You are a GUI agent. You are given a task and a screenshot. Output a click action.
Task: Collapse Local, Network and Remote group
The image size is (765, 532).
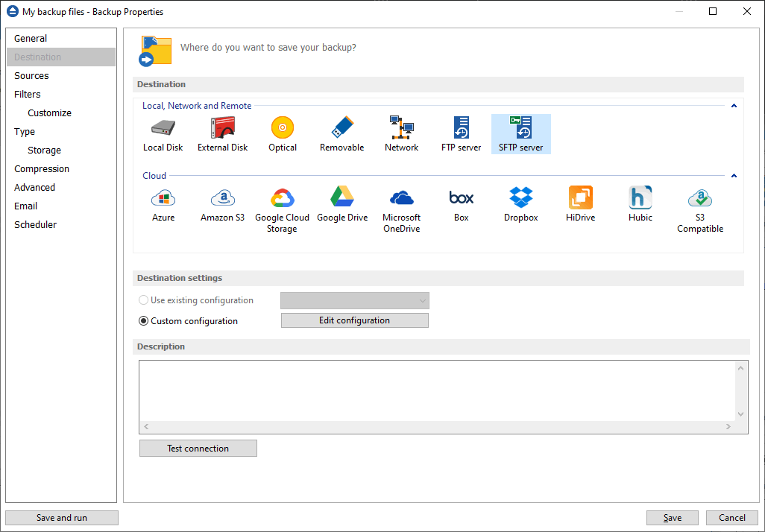point(734,106)
